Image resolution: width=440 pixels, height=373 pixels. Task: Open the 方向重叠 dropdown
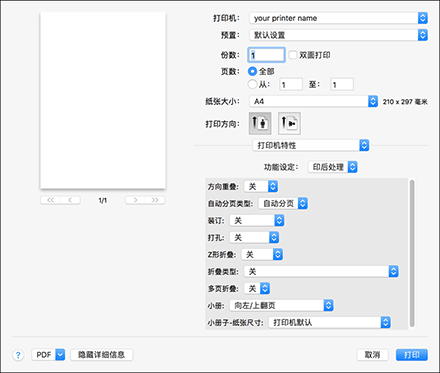click(x=261, y=186)
